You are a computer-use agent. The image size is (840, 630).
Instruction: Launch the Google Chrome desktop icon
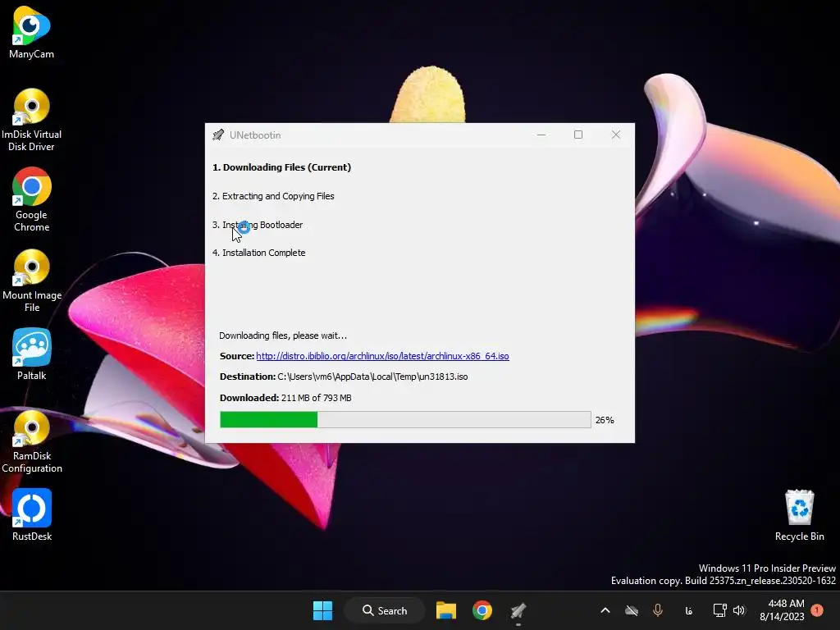(x=31, y=200)
